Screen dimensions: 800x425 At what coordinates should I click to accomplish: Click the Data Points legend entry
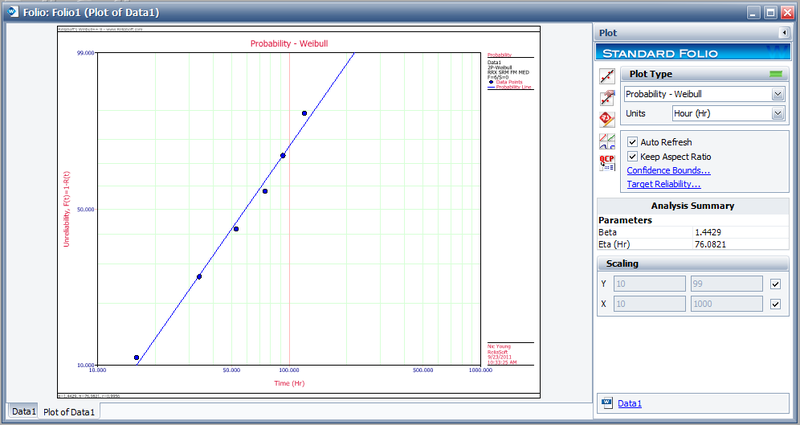506,82
